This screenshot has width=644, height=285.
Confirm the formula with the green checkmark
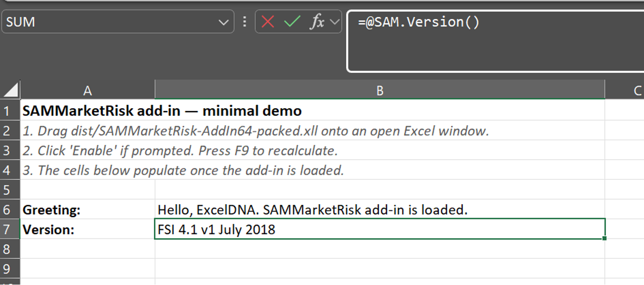coord(292,22)
